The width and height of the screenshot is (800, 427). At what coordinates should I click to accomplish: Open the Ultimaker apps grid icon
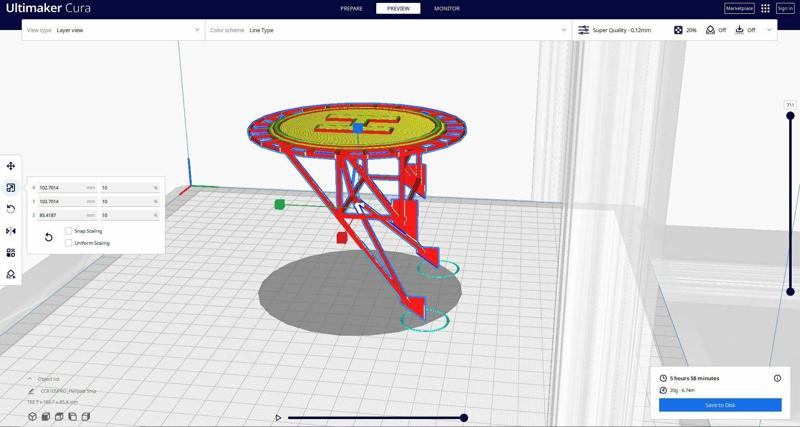point(765,8)
